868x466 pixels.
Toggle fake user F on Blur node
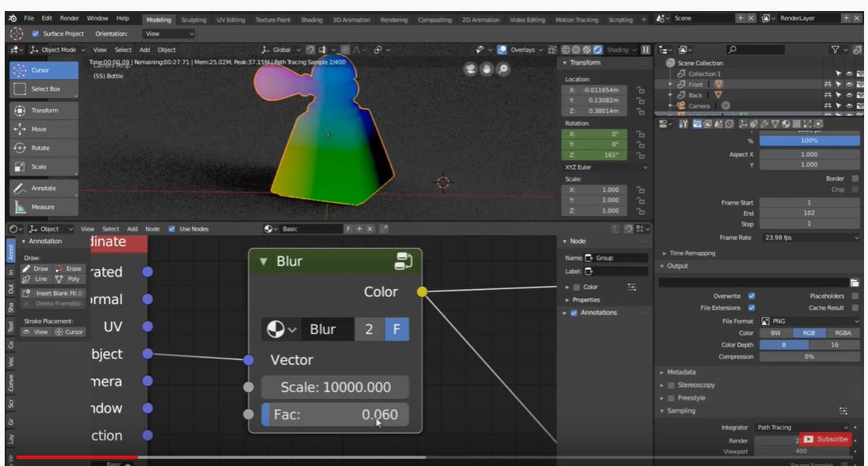click(396, 329)
